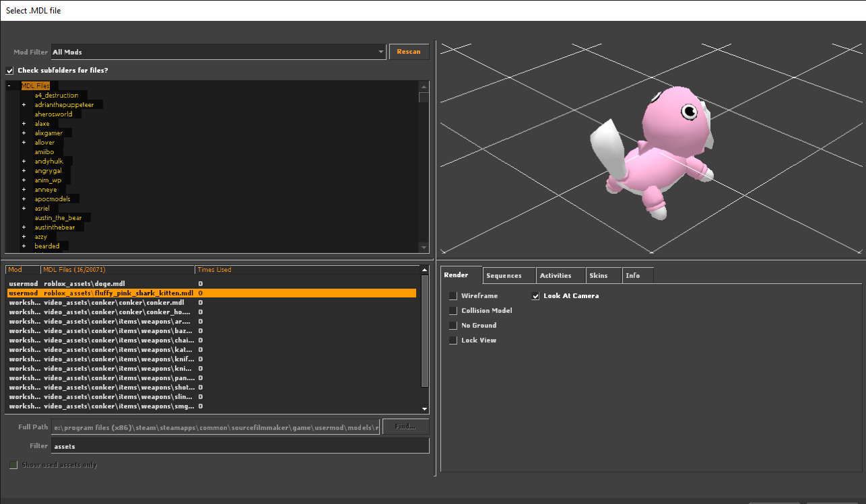Uncheck the Look At Camera option
Viewport: 866px width, 504px height.
tap(536, 296)
